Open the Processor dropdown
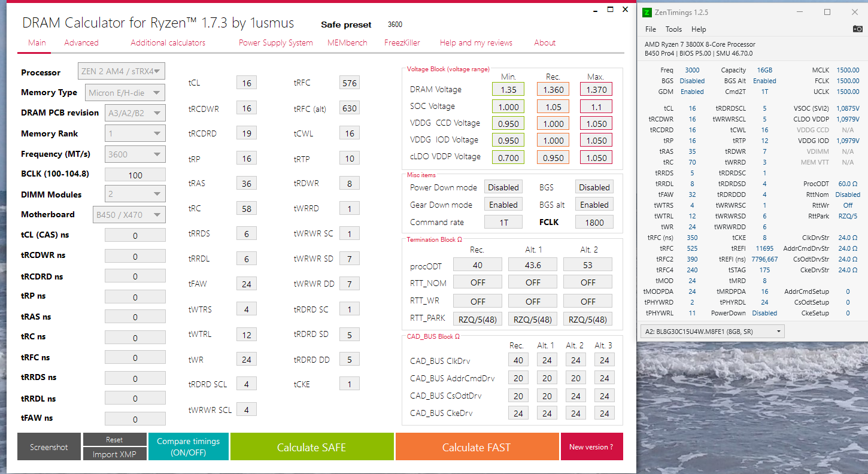The image size is (868, 474). coord(122,71)
